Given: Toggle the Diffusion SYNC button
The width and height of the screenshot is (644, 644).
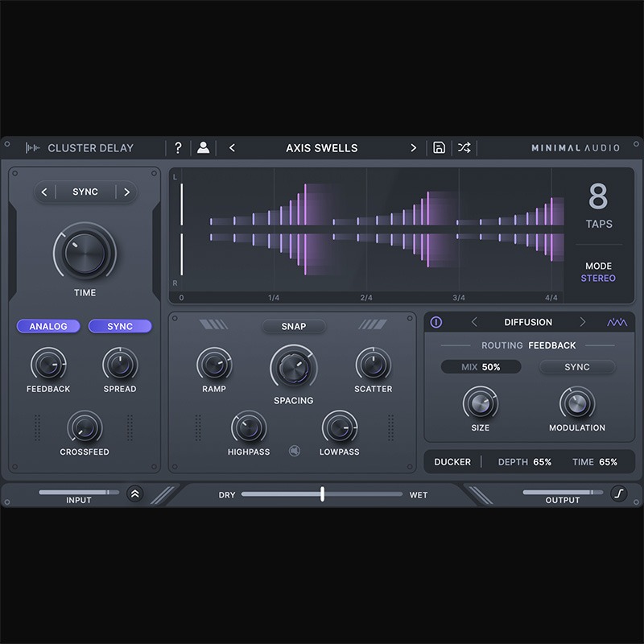Looking at the screenshot, I should 577,367.
